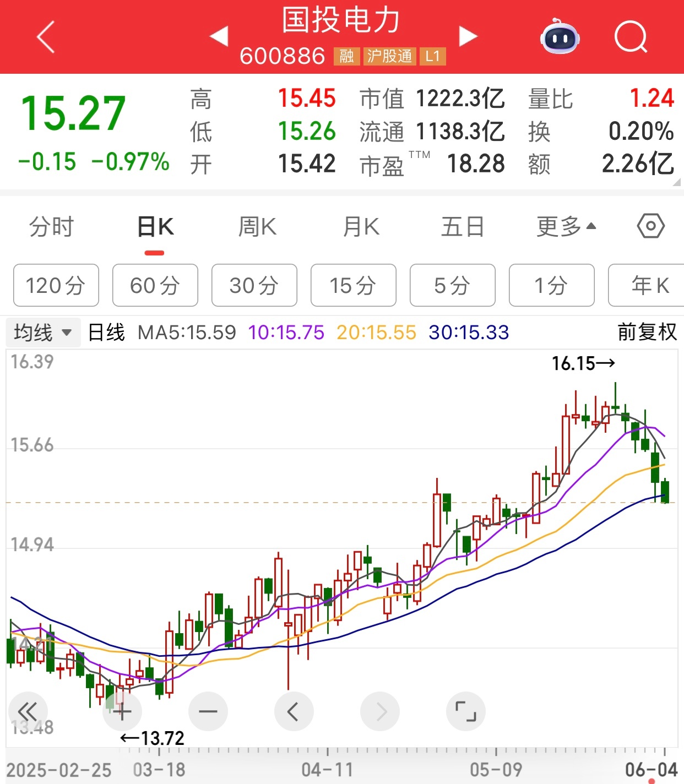Choose the 15分 period button
684x784 pixels.
pos(354,285)
